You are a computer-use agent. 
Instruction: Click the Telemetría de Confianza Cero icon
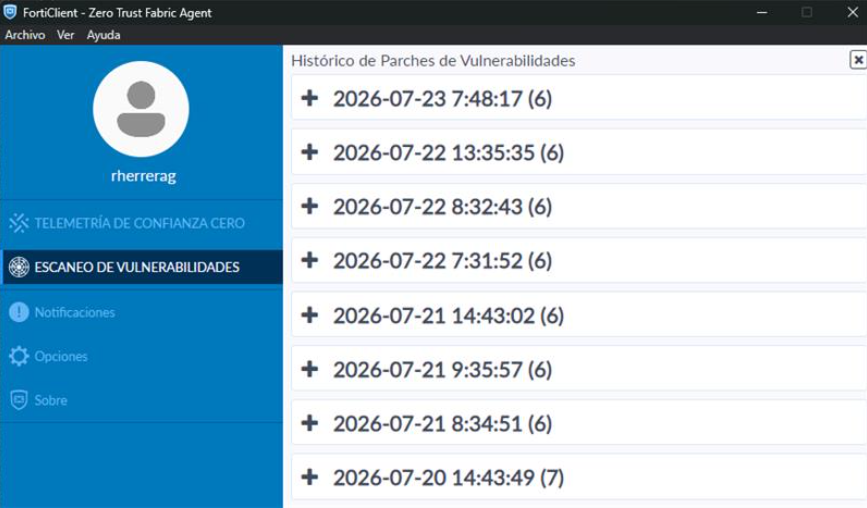tap(19, 223)
